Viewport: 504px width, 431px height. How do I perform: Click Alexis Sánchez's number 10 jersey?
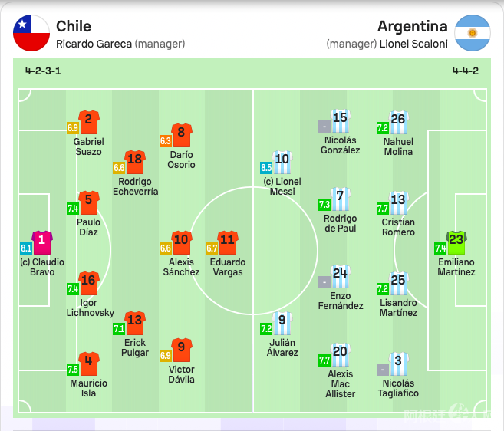(x=181, y=242)
